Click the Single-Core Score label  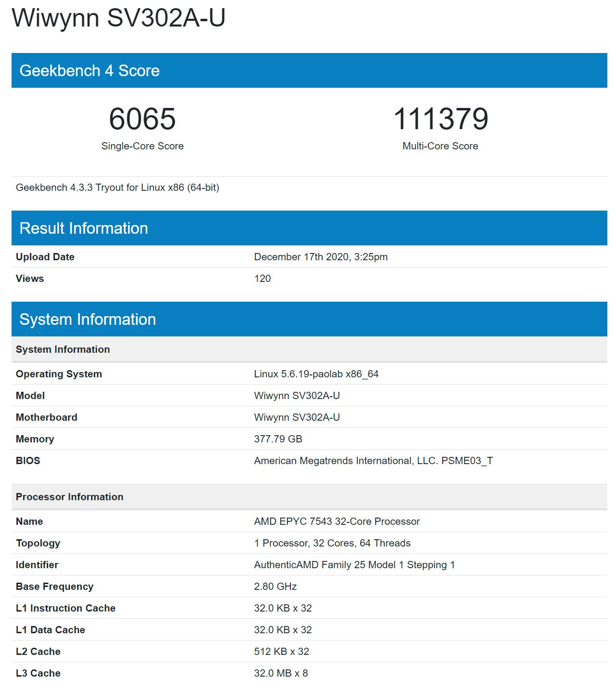(x=142, y=146)
